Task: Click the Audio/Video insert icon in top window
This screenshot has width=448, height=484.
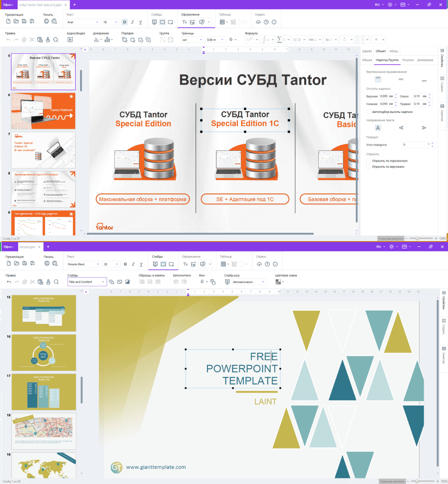Action: 70,40
